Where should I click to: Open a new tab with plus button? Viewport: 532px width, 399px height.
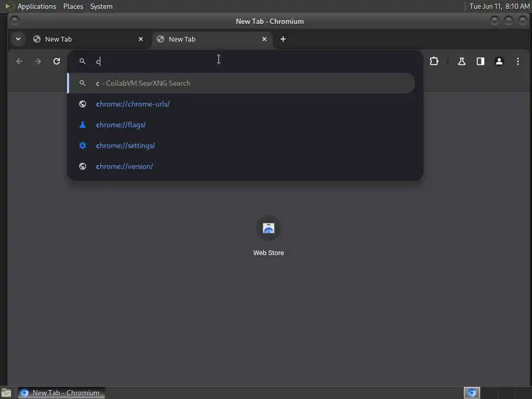click(x=283, y=39)
